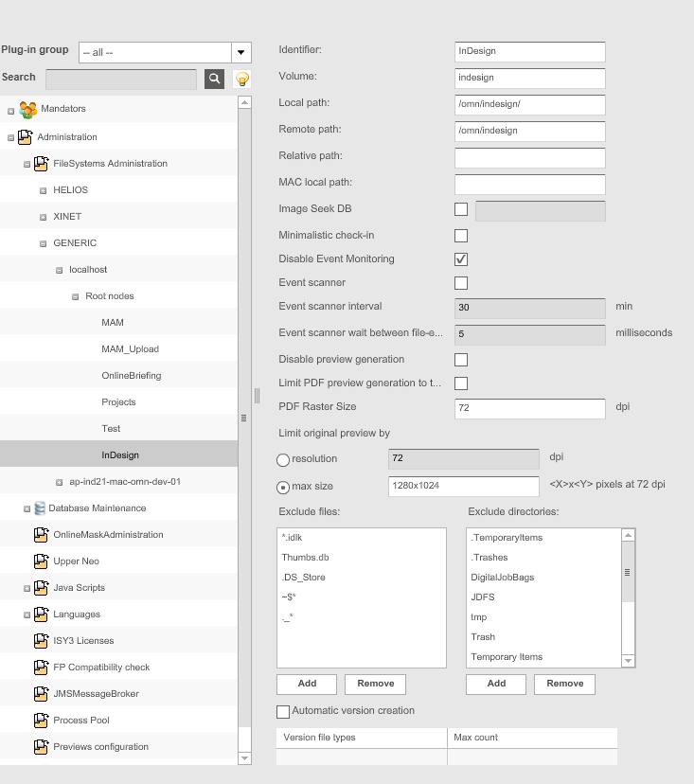Select the OnlineBriefing root node
Viewport: 694px width, 784px height.
pyautogui.click(x=132, y=376)
